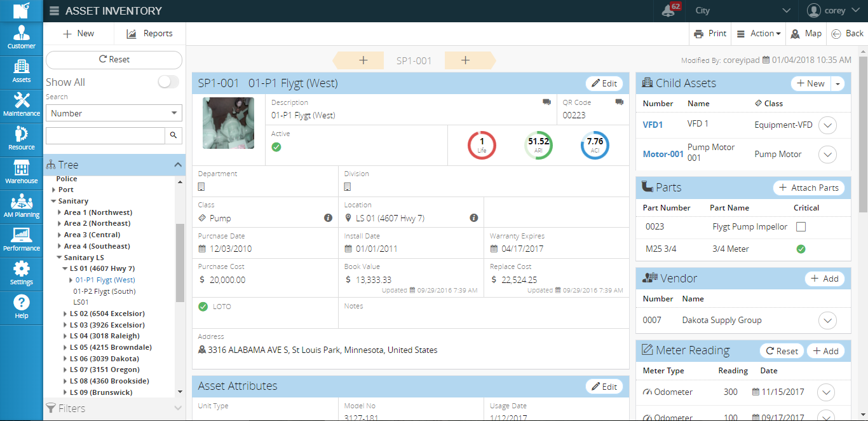Select the Maintenance icon in the sidebar
This screenshot has width=868, height=421.
click(x=21, y=106)
